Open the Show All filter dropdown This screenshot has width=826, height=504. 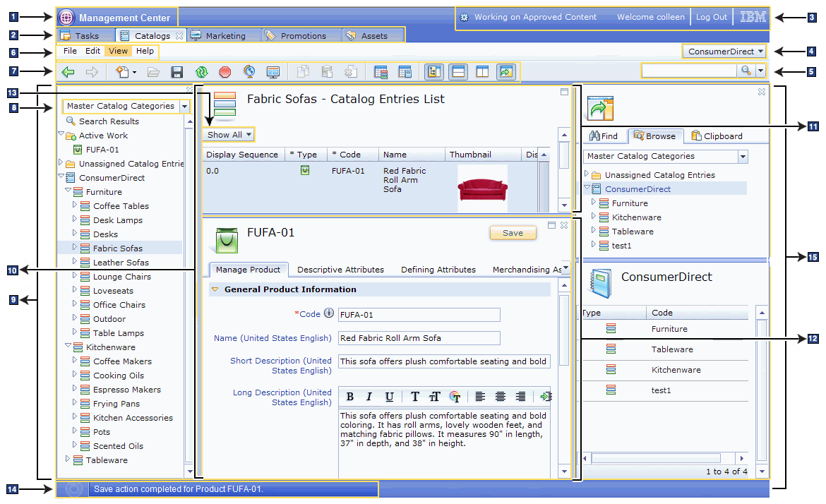coord(229,135)
